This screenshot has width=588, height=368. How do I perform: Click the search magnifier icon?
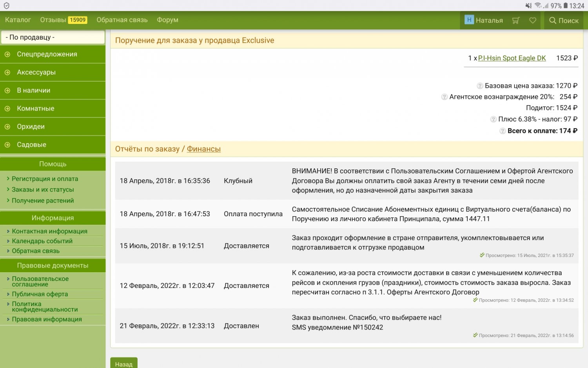point(553,20)
